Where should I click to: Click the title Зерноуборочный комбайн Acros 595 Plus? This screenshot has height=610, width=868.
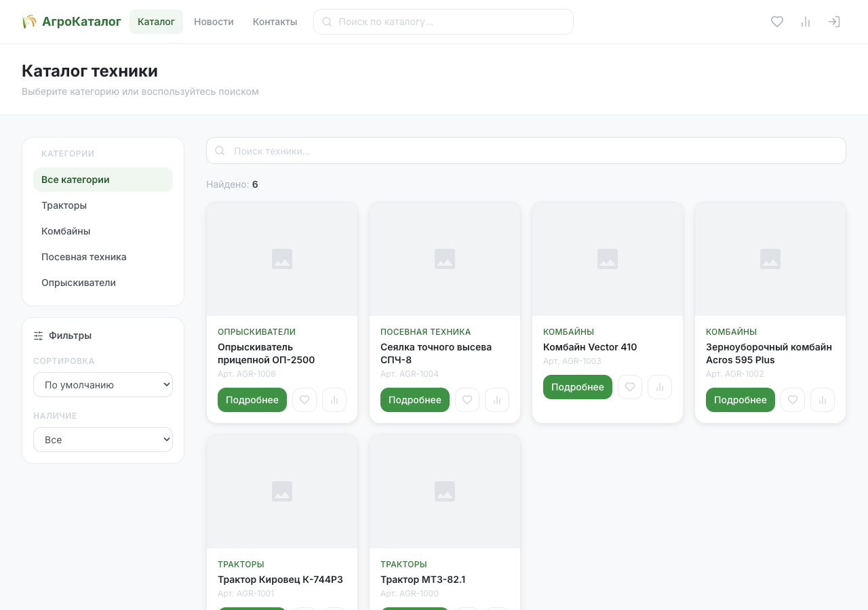[x=769, y=353]
